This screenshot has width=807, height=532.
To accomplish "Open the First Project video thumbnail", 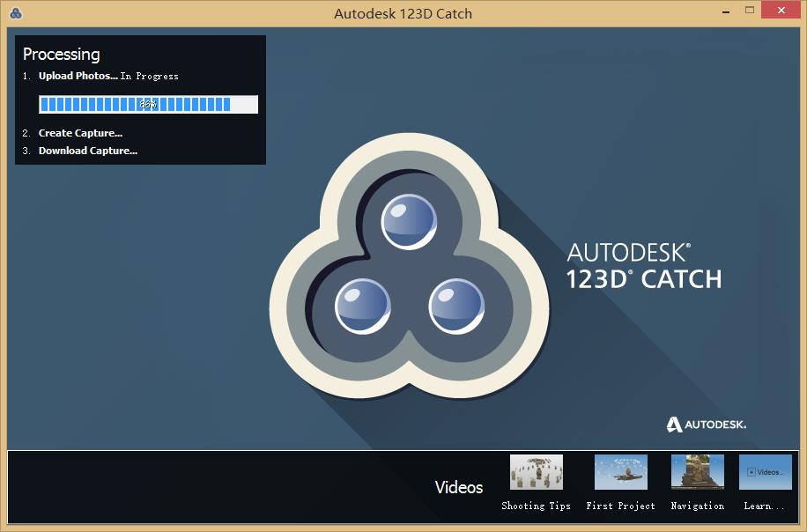I will coord(621,472).
